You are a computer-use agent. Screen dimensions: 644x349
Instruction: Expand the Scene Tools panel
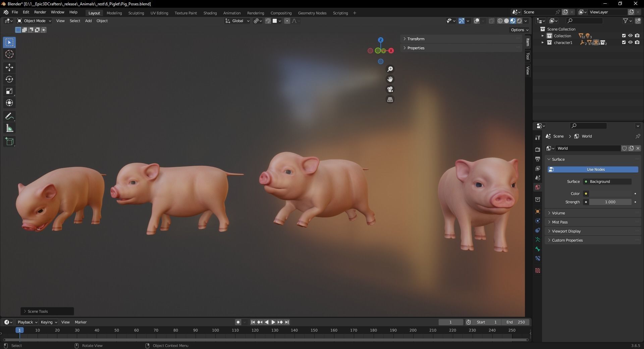coord(47,311)
